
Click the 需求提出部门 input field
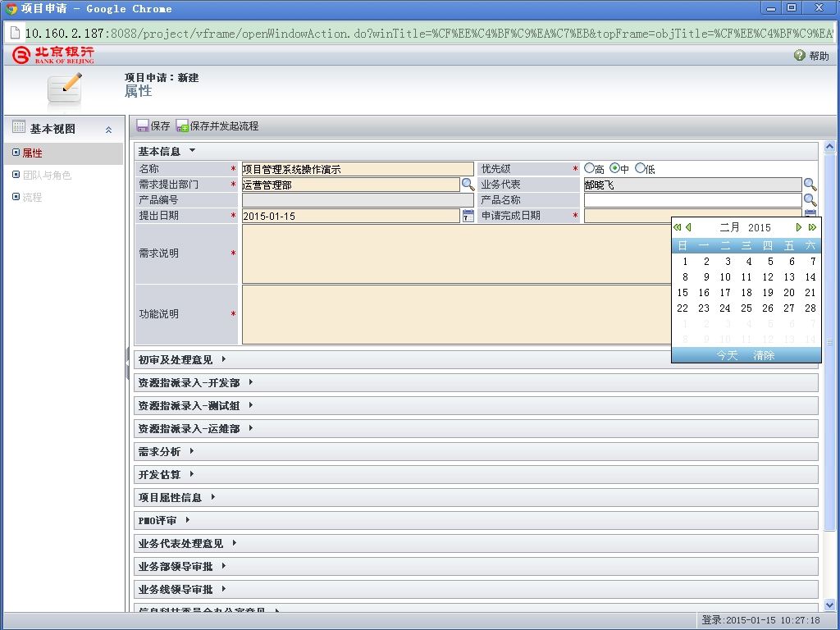pos(351,185)
